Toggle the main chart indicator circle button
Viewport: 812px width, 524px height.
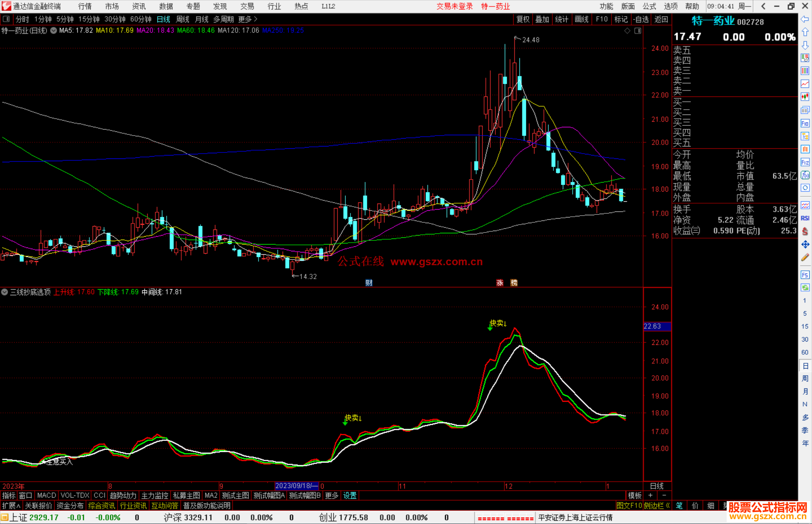coord(54,30)
